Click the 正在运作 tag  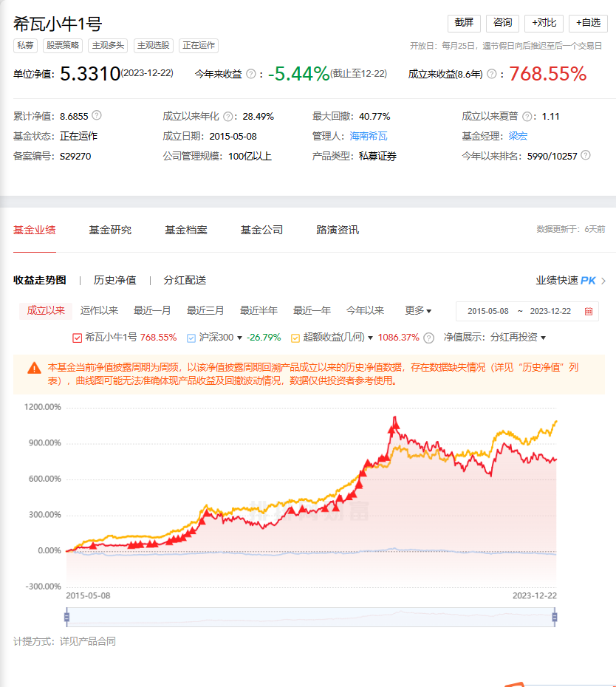coord(199,46)
